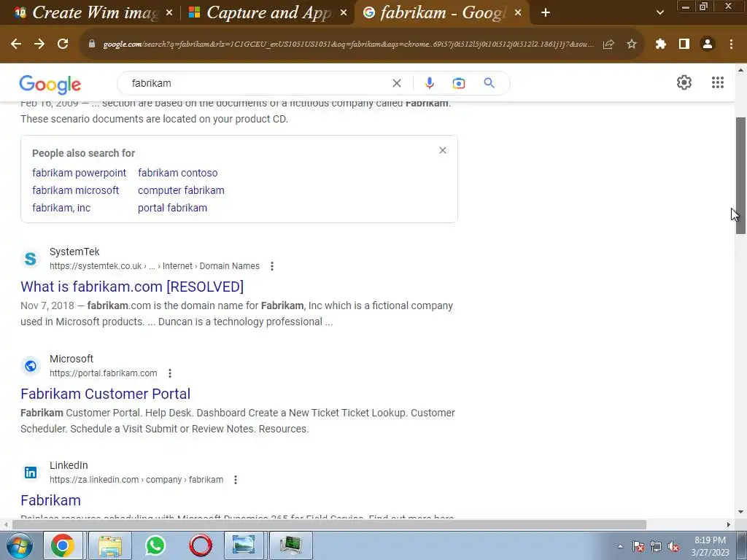
Task: Search for computer fabrikam
Action: (x=181, y=190)
